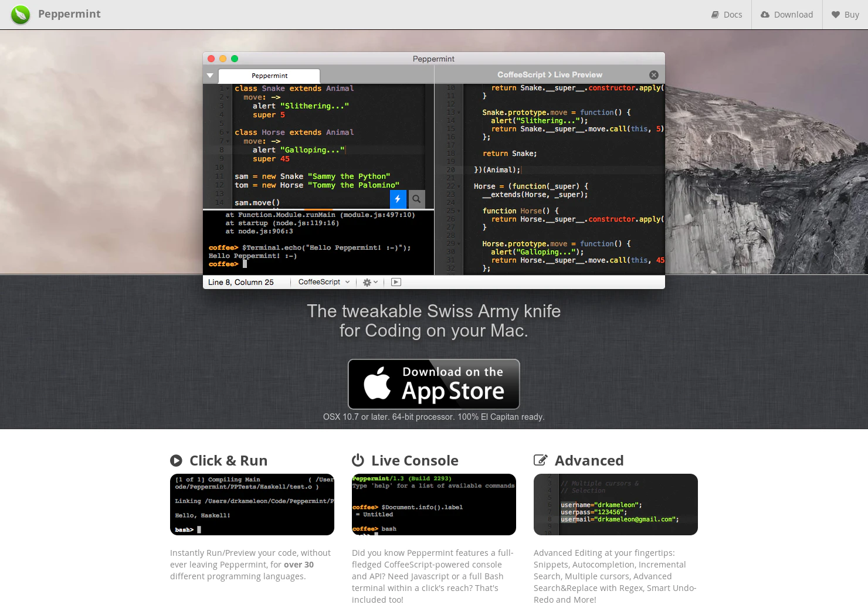Click the fold arrow on Horse = (function line

[459, 186]
